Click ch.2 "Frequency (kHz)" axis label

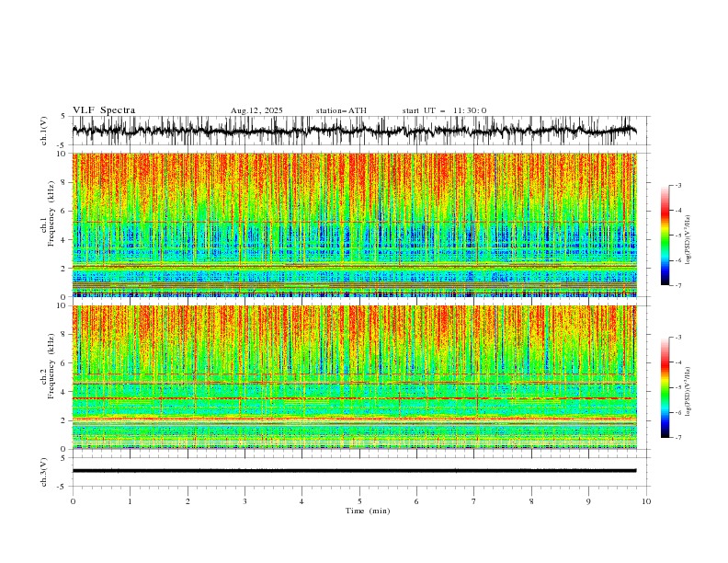pyautogui.click(x=51, y=366)
